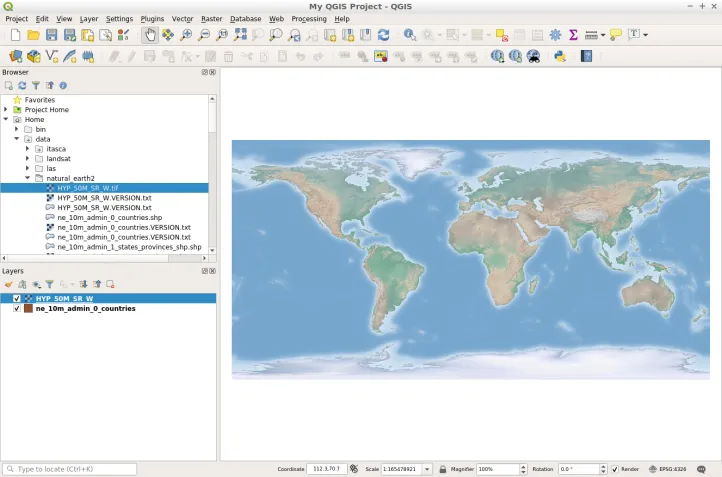Open the Raster menu

point(211,19)
